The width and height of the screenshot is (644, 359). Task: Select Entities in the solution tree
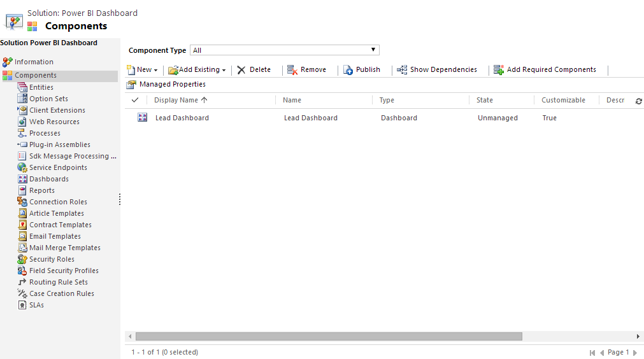tap(41, 87)
